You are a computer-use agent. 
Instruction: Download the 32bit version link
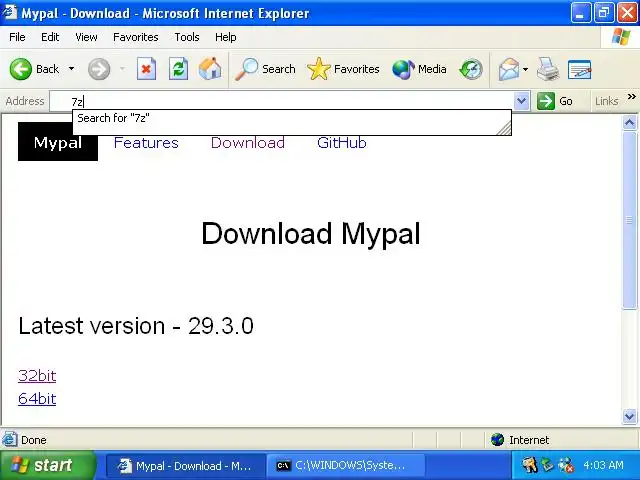click(37, 376)
